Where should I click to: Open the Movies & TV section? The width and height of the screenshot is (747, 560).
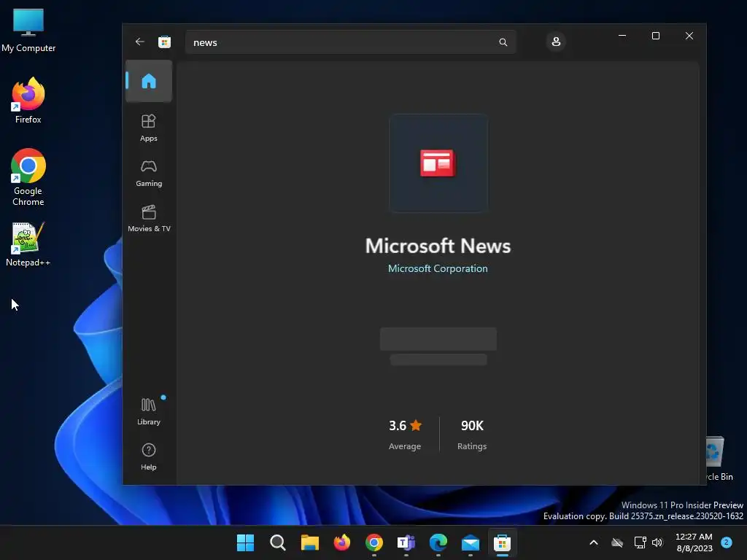149,219
